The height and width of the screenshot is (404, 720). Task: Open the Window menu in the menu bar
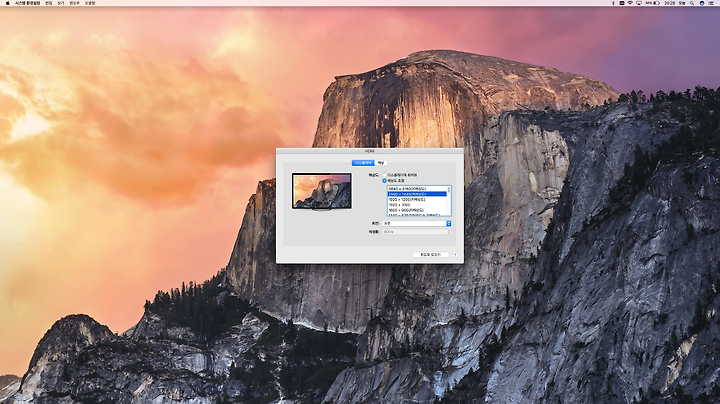click(x=74, y=3)
